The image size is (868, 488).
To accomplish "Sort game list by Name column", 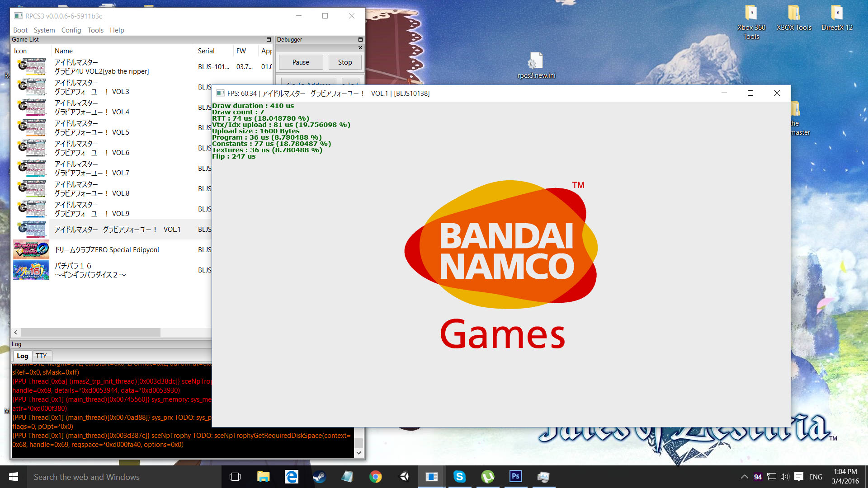I will tap(123, 51).
